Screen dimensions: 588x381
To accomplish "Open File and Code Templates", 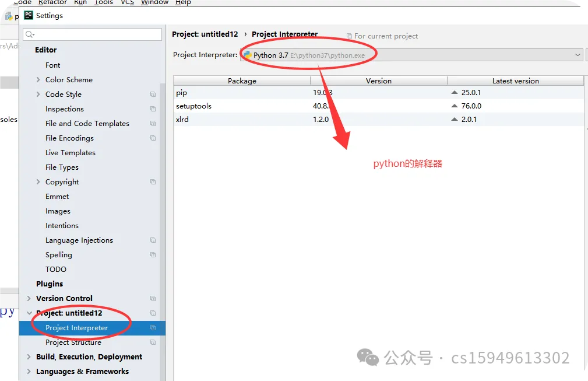I will pyautogui.click(x=87, y=124).
